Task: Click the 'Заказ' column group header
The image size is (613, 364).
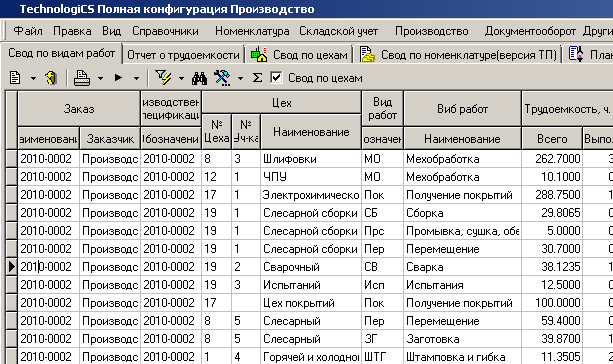Action: point(79,109)
